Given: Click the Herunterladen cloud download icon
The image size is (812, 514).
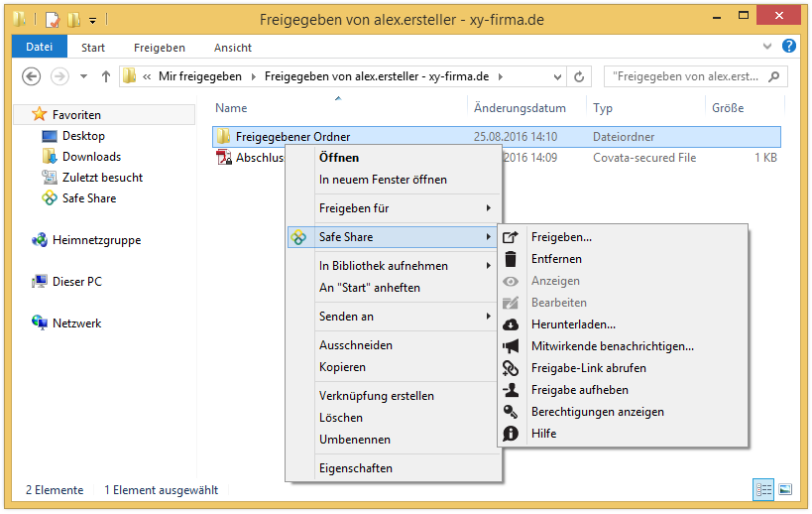Looking at the screenshot, I should click(510, 324).
